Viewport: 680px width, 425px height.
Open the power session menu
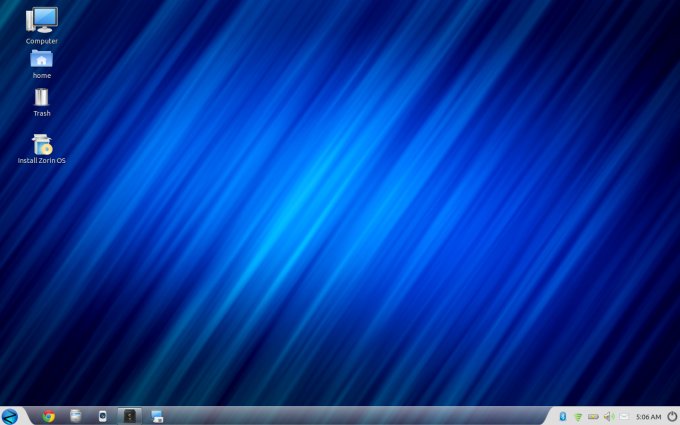click(672, 417)
